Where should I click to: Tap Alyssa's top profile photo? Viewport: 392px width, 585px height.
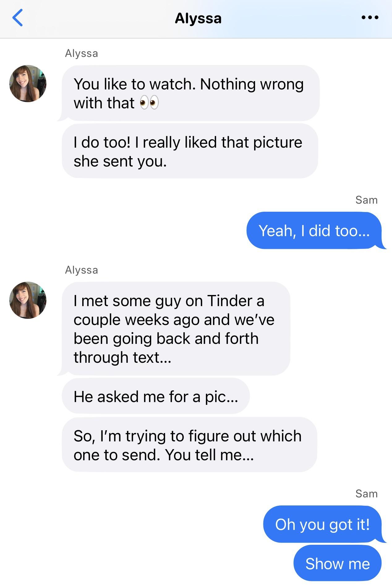point(28,84)
